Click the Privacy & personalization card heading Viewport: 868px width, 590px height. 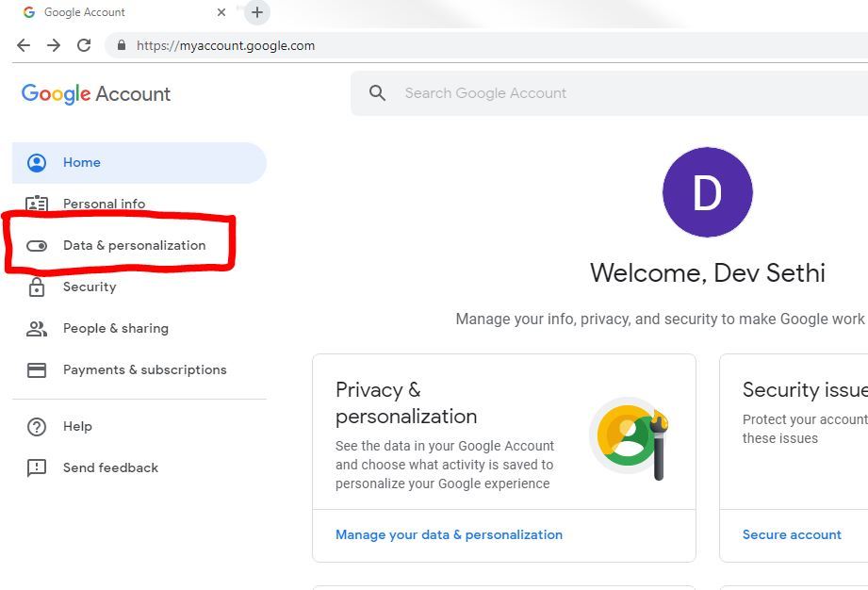pos(406,403)
